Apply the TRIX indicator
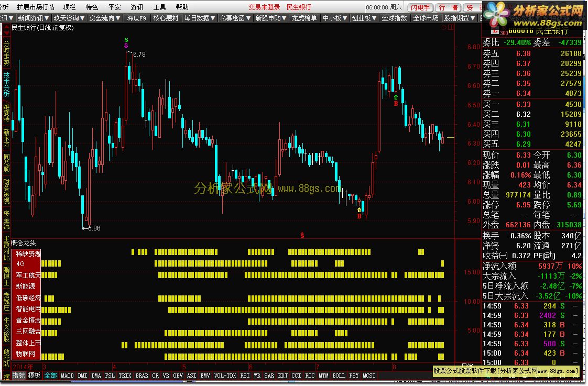The width and height of the screenshot is (588, 386). tap(125, 376)
